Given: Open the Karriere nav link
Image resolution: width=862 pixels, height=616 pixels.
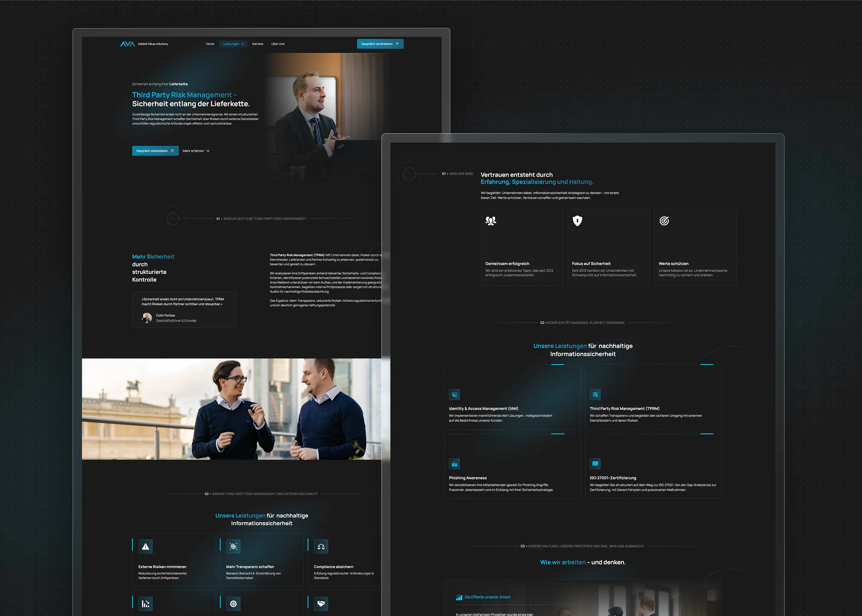Looking at the screenshot, I should 257,44.
